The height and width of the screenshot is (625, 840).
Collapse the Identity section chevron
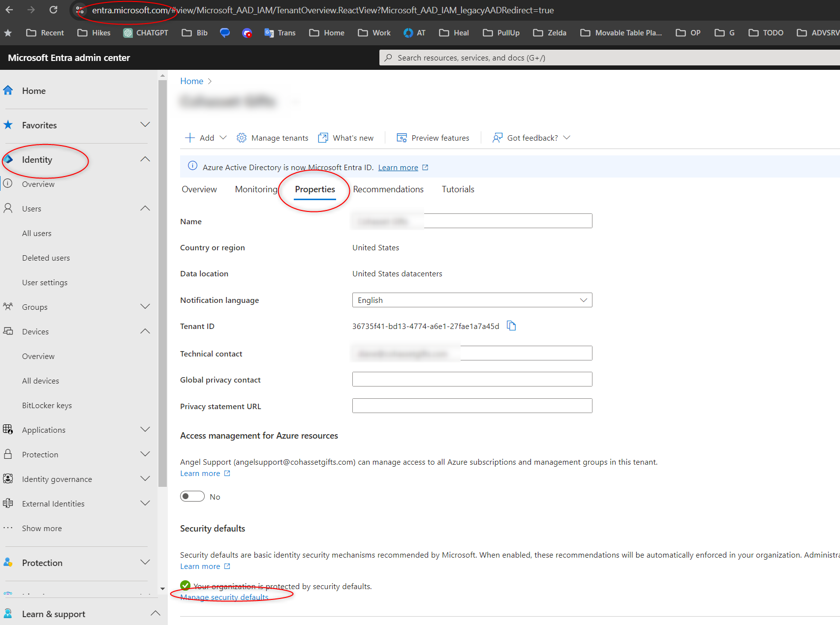(x=145, y=159)
